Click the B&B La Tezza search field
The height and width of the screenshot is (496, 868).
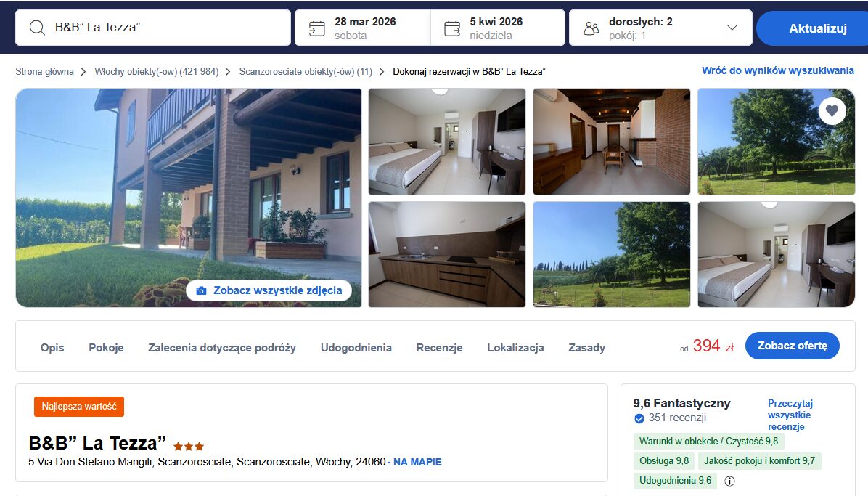[153, 28]
